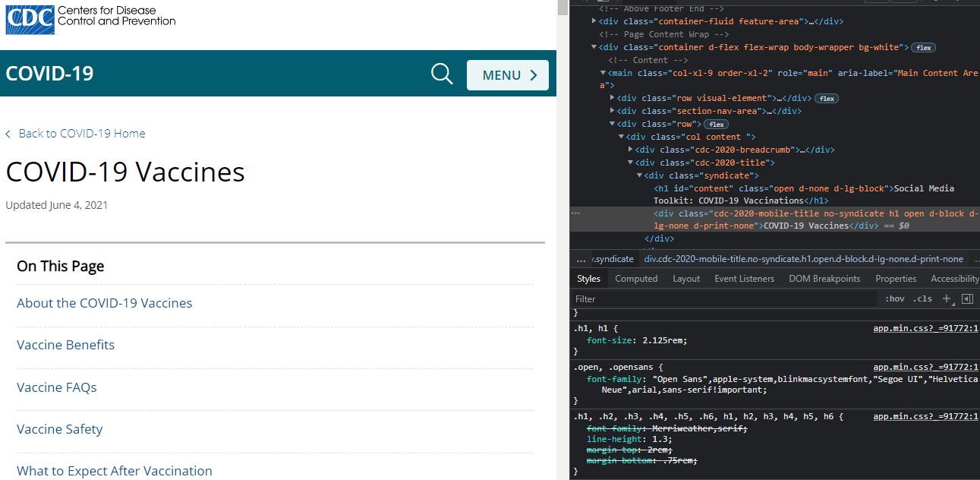The height and width of the screenshot is (480, 980).
Task: Click the flex badge next to the row visual-element div
Action: 827,99
